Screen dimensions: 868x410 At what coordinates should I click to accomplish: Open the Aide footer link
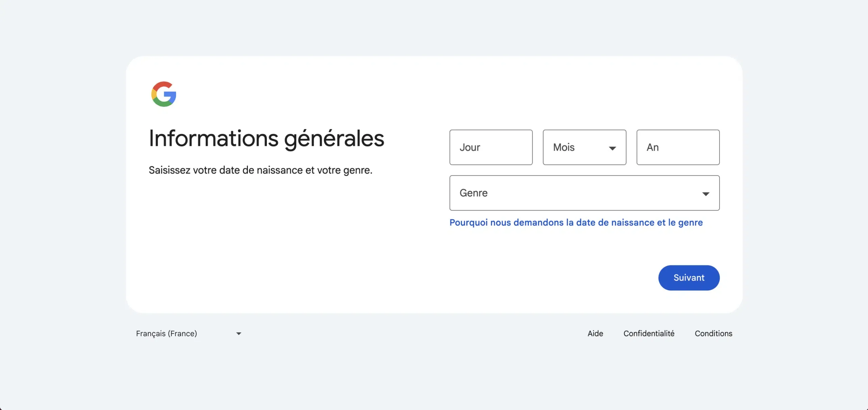click(595, 334)
